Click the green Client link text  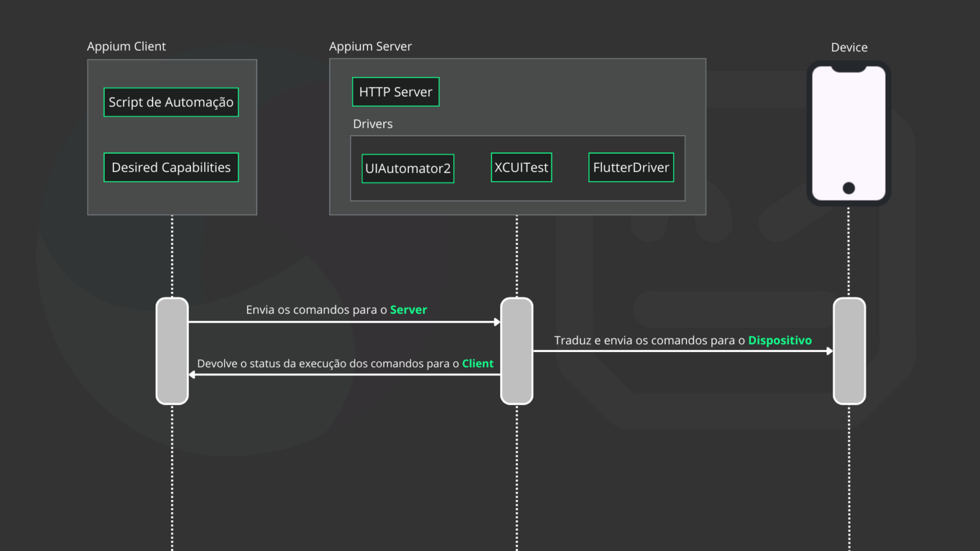(x=478, y=363)
